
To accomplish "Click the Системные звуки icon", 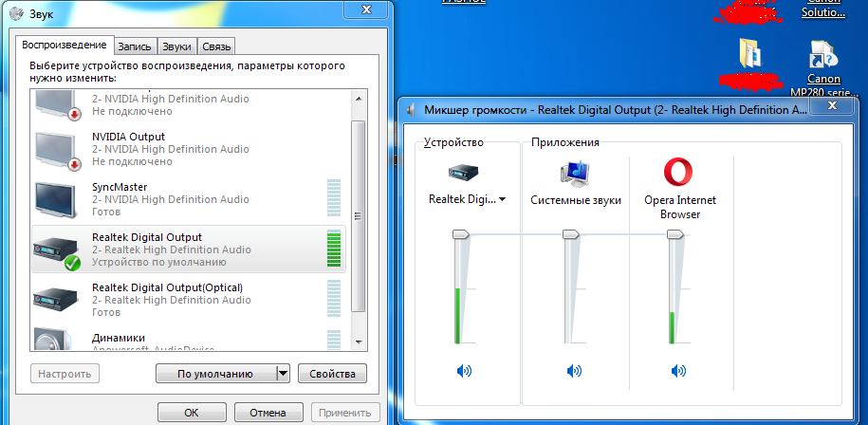I will 575,174.
